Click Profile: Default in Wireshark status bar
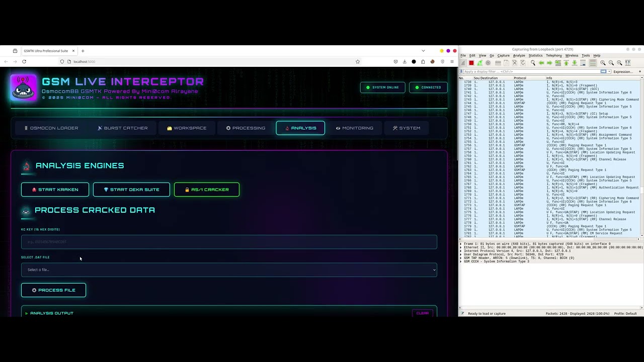The height and width of the screenshot is (362, 644). pyautogui.click(x=625, y=314)
